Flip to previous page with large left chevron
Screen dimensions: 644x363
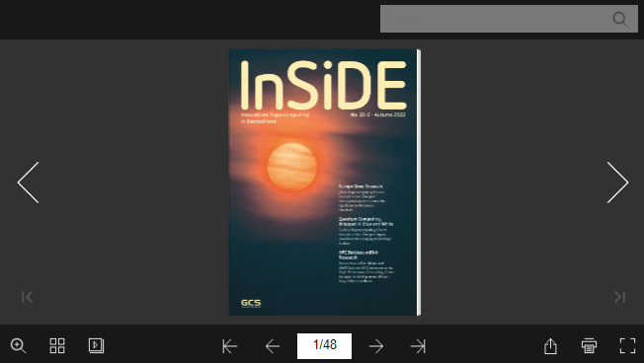[x=28, y=182]
